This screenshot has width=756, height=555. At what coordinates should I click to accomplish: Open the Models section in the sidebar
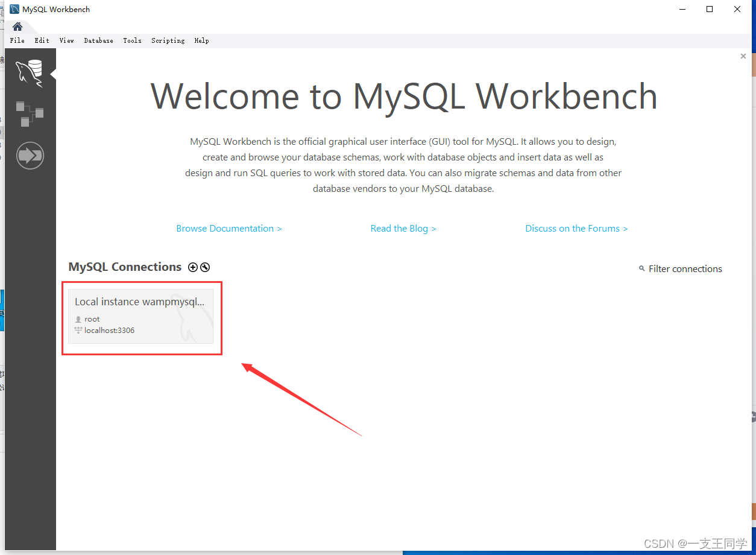point(30,115)
